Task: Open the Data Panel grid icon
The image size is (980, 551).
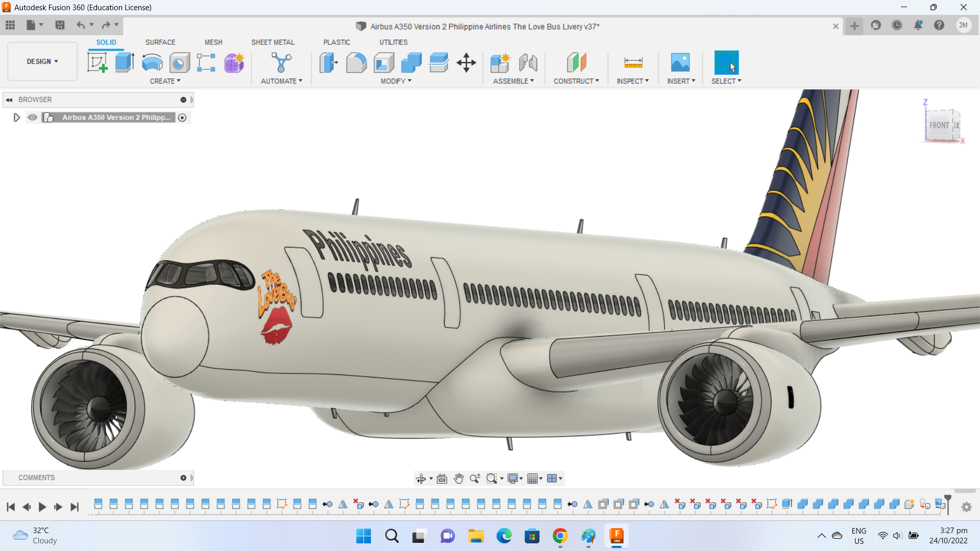Action: pyautogui.click(x=10, y=25)
